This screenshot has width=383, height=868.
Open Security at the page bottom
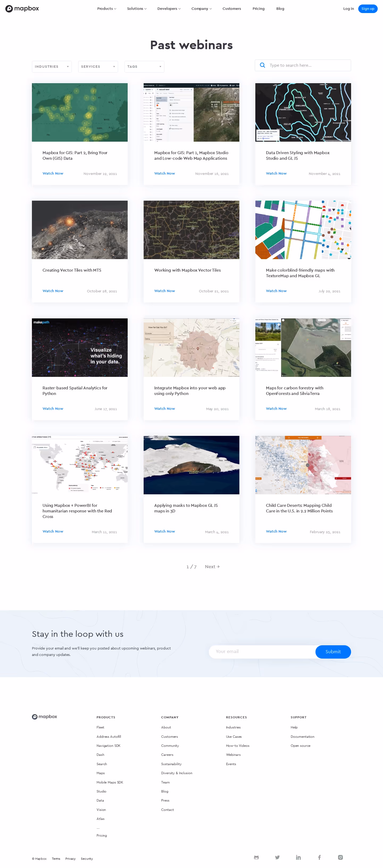pos(87,858)
